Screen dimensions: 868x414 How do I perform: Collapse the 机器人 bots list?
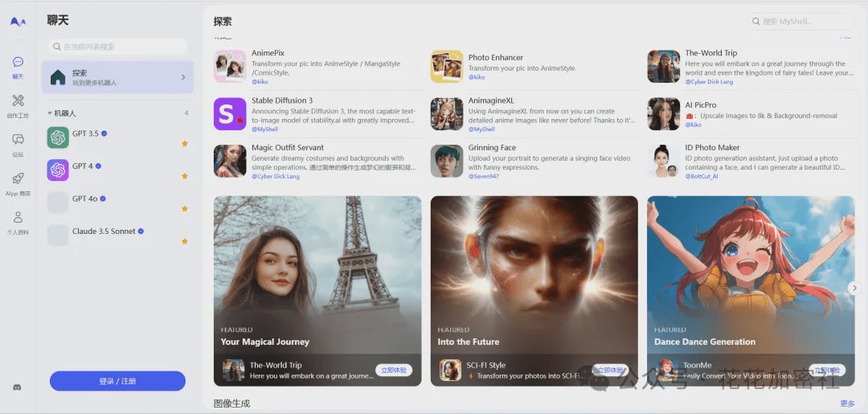50,113
